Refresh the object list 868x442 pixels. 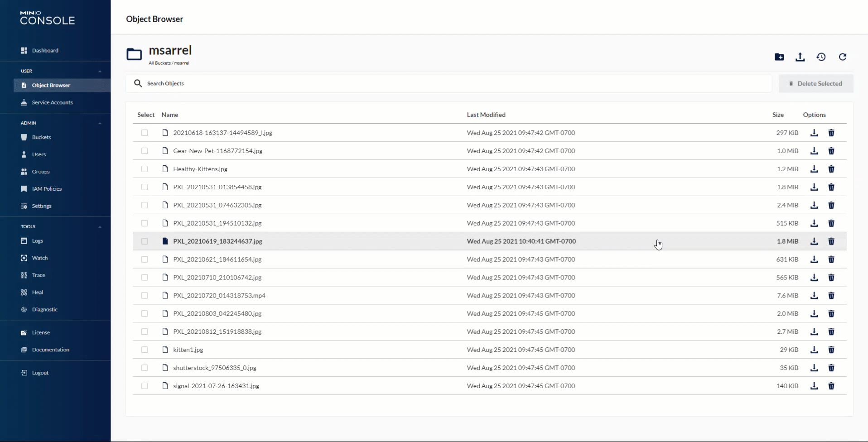(x=842, y=57)
